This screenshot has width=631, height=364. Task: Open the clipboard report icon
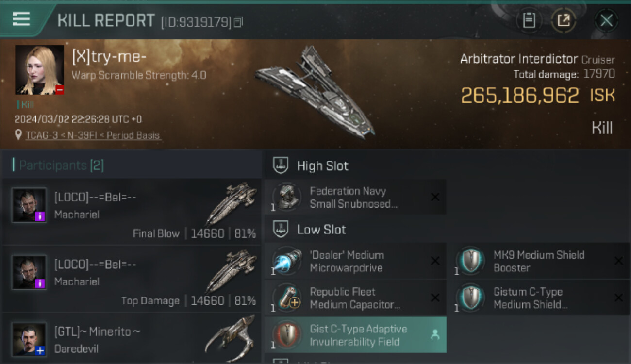529,20
